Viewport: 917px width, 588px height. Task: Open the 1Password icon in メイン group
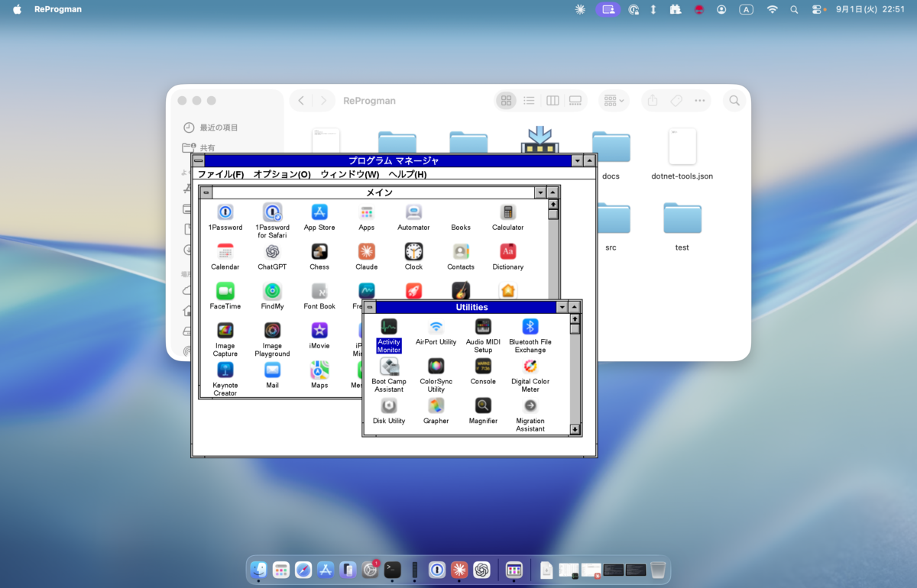pyautogui.click(x=225, y=212)
